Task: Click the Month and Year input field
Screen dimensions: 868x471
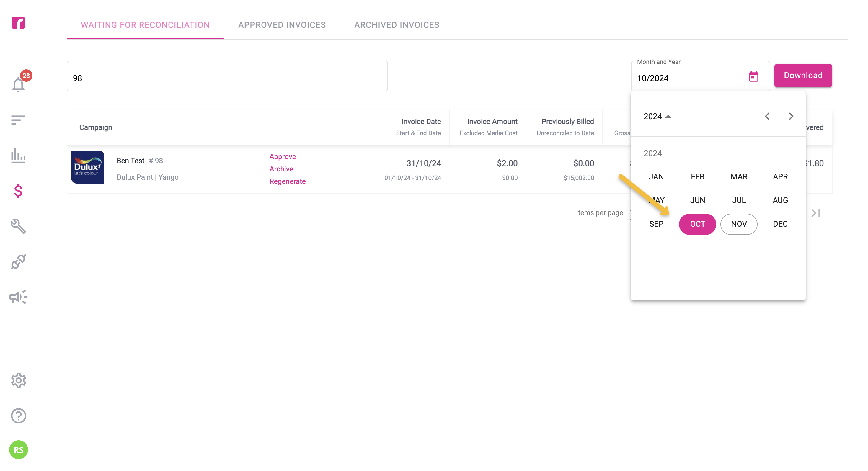Action: click(700, 77)
